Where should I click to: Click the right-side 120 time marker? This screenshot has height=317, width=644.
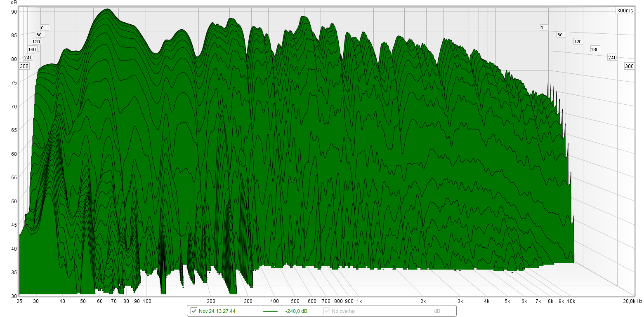[x=578, y=42]
